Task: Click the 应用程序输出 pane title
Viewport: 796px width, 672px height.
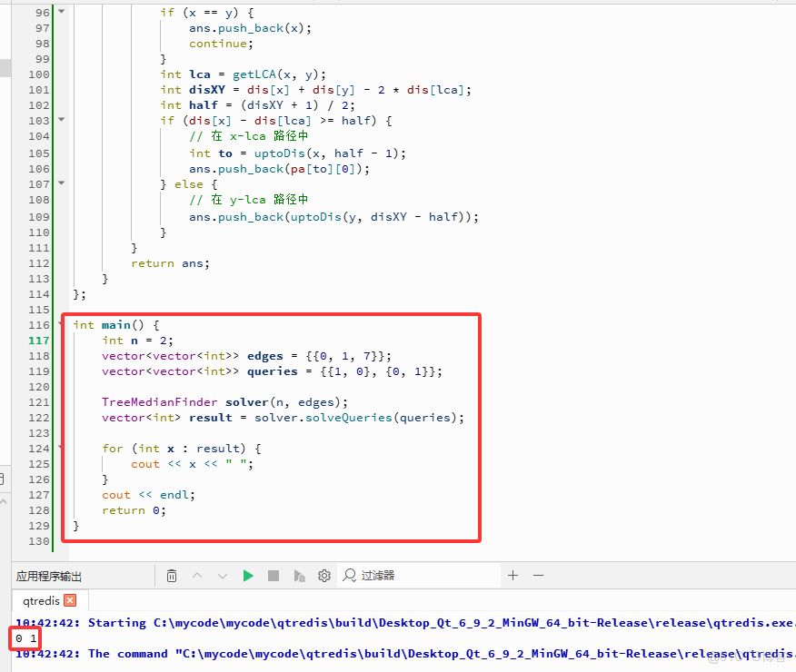Action: click(49, 576)
